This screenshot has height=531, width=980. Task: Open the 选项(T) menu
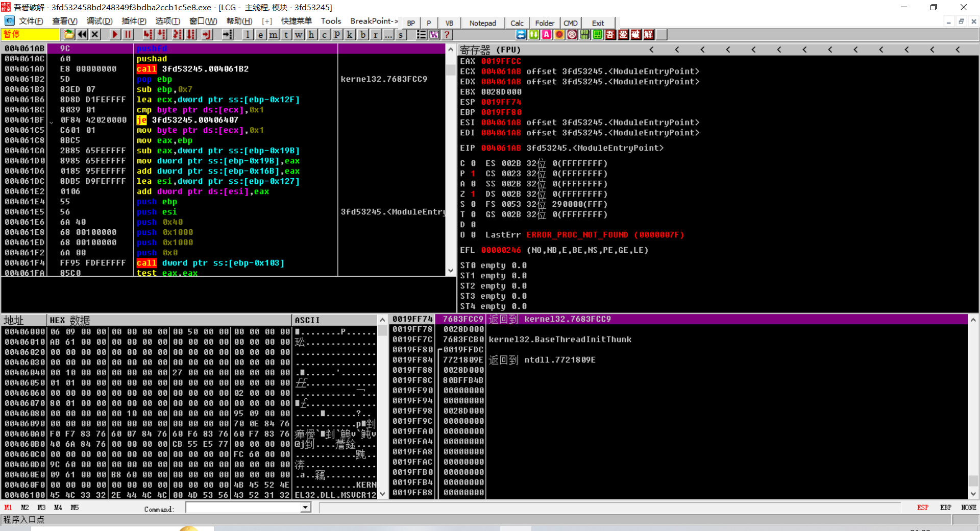pyautogui.click(x=167, y=21)
